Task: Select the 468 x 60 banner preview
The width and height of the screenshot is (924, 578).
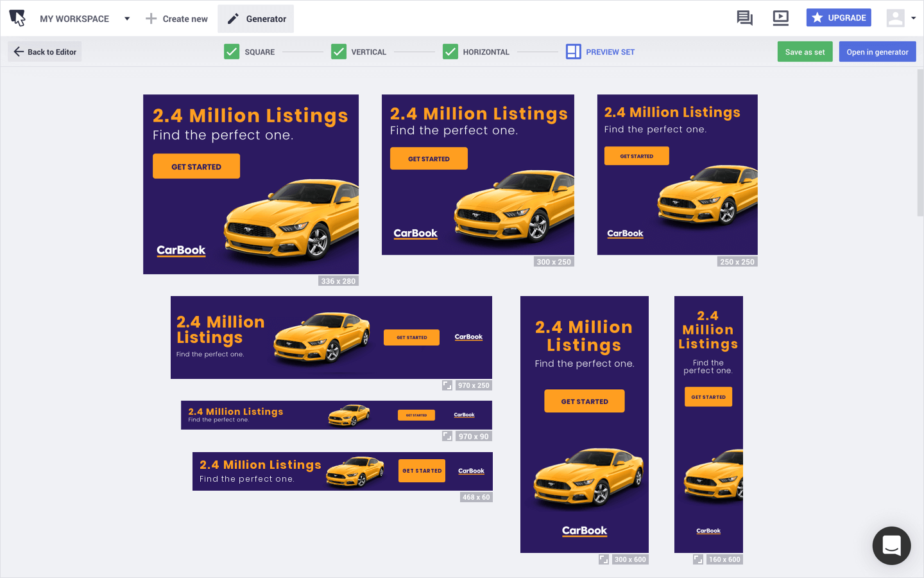Action: [x=343, y=471]
